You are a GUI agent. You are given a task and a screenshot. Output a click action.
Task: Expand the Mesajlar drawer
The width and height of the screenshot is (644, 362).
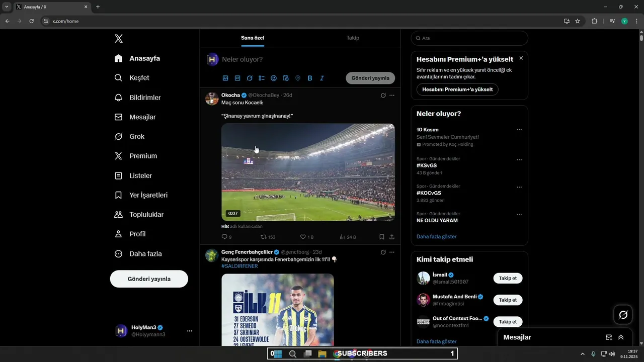tap(621, 337)
